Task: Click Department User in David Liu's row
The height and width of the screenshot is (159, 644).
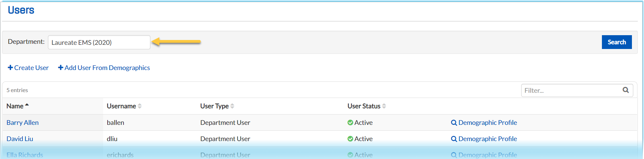Action: (x=225, y=139)
